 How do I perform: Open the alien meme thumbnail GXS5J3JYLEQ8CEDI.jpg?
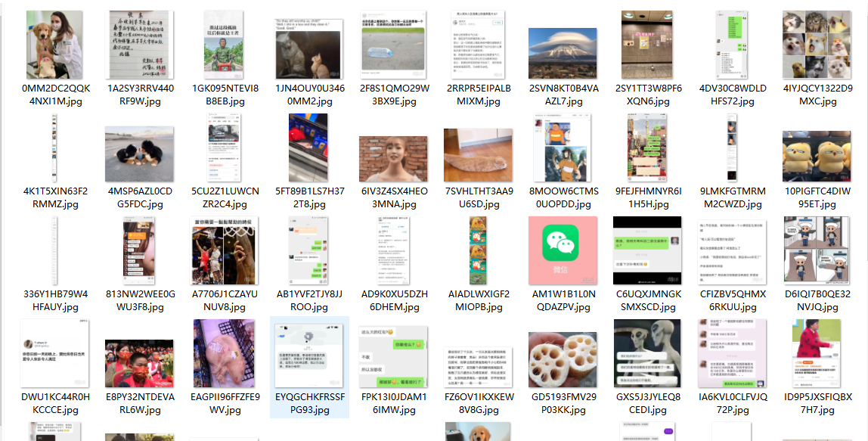click(648, 353)
